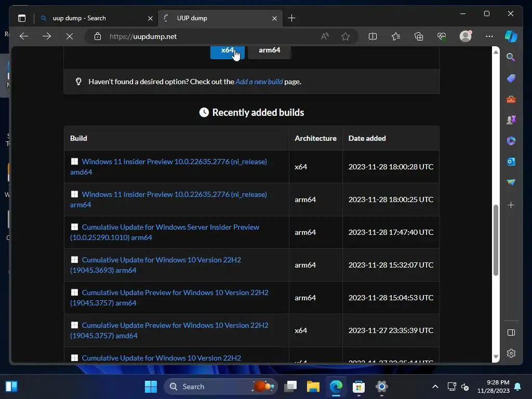532x399 pixels.
Task: Click the Recently added builds heading
Action: pos(251,113)
